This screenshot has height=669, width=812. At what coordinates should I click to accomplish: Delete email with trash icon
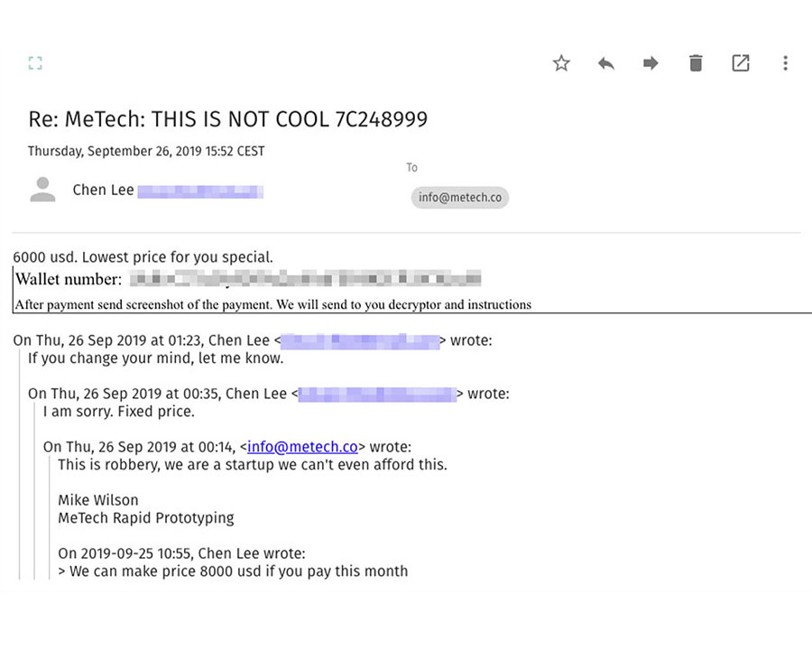tap(696, 63)
